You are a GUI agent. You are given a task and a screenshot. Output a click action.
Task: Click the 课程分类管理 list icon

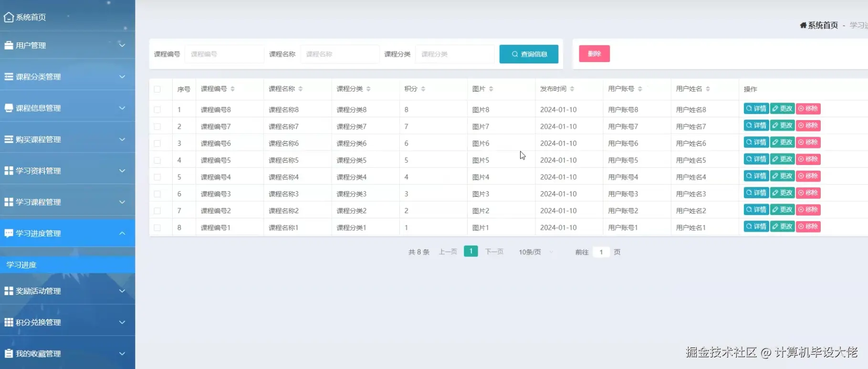click(x=9, y=77)
